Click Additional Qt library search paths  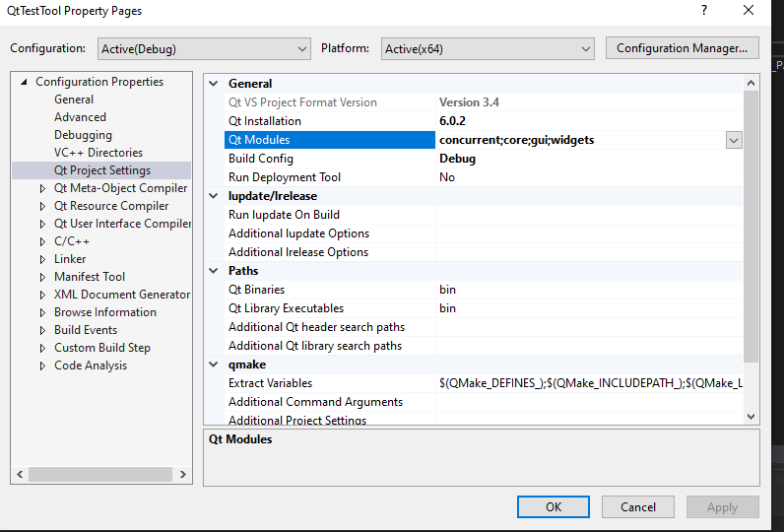point(484,346)
